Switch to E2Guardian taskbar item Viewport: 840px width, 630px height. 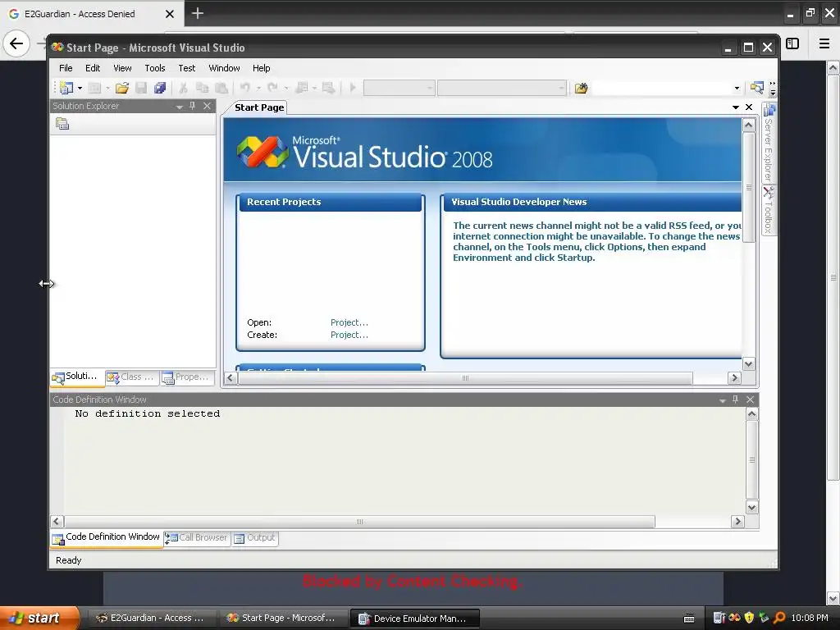tap(150, 619)
